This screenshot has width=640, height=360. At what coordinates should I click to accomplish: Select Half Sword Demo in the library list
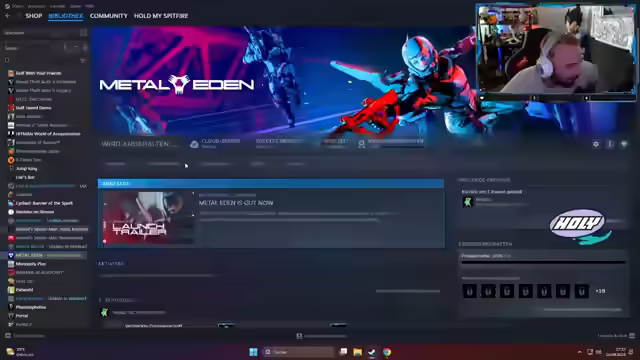pos(33,108)
